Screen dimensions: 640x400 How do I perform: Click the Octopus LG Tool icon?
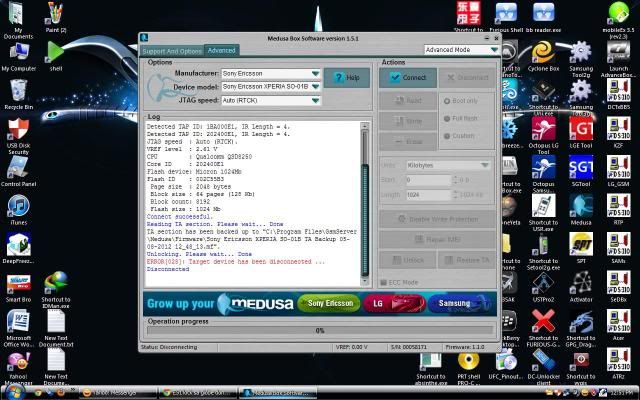pyautogui.click(x=543, y=136)
